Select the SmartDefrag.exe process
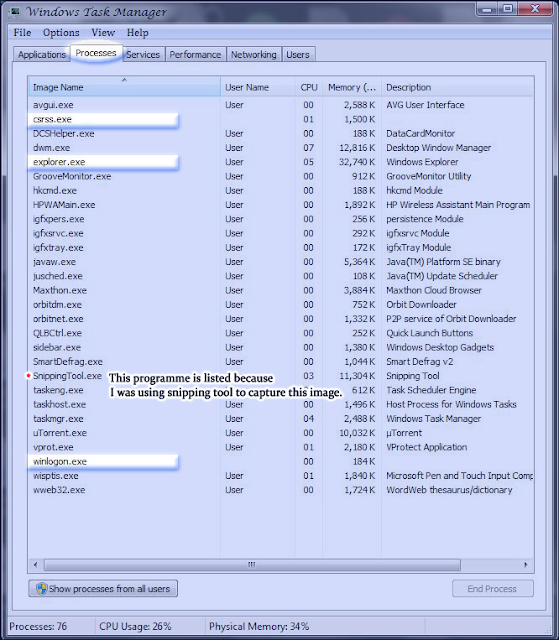 tap(281, 362)
